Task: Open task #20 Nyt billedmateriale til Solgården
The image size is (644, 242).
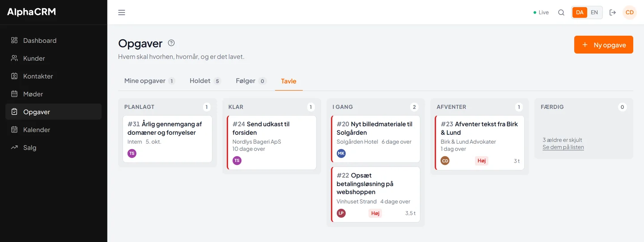Action: (376, 139)
